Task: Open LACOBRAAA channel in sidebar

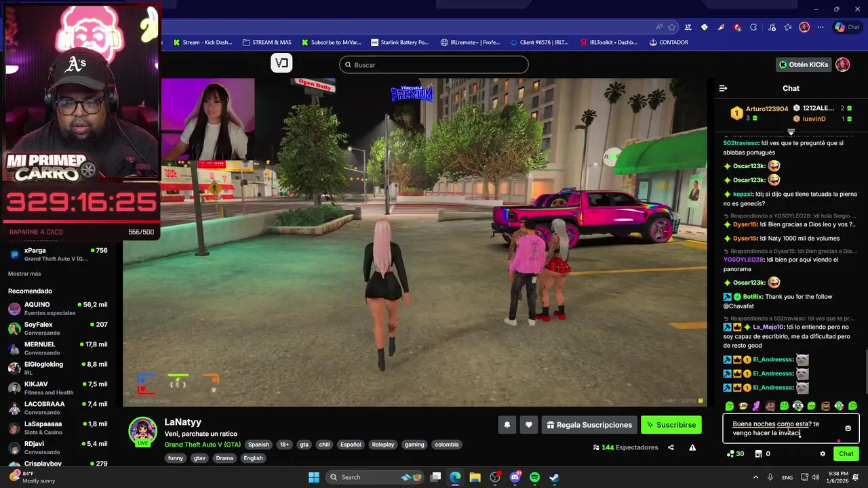Action: coord(58,407)
